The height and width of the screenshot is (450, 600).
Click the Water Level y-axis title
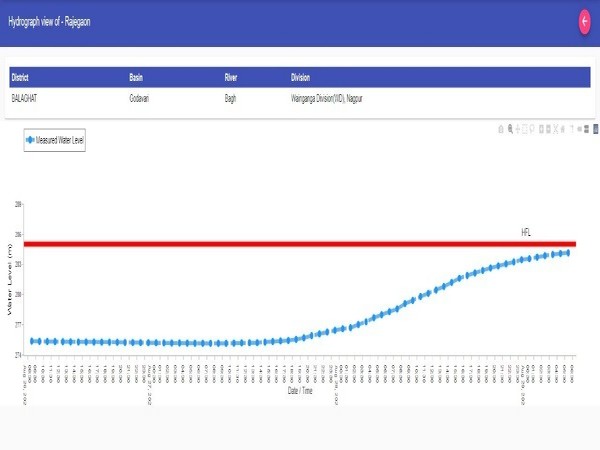9,295
